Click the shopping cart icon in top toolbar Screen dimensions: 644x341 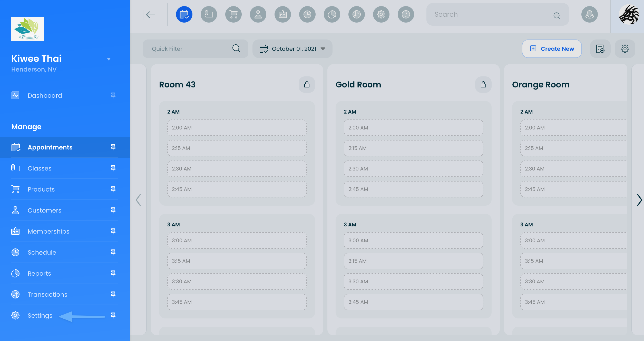[233, 14]
